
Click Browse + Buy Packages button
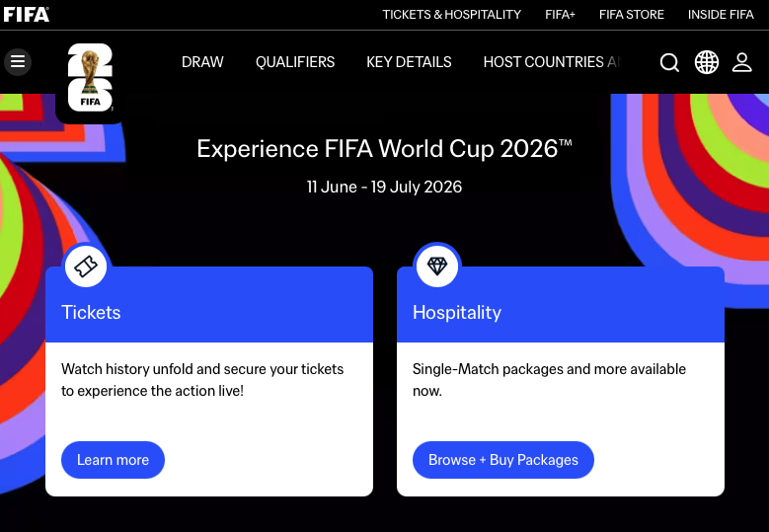(503, 460)
